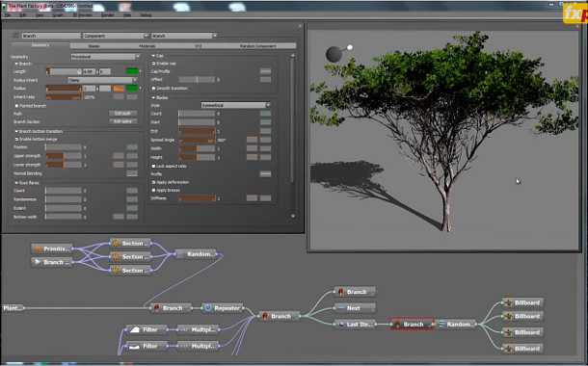The height and width of the screenshot is (366, 588).
Task: Select the Next node
Action: [355, 308]
